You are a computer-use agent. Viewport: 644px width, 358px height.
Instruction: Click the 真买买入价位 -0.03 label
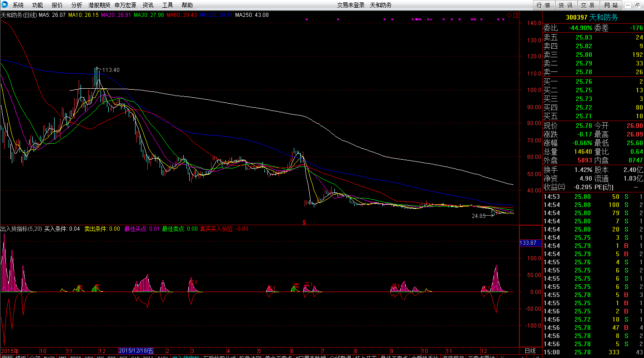click(x=224, y=229)
